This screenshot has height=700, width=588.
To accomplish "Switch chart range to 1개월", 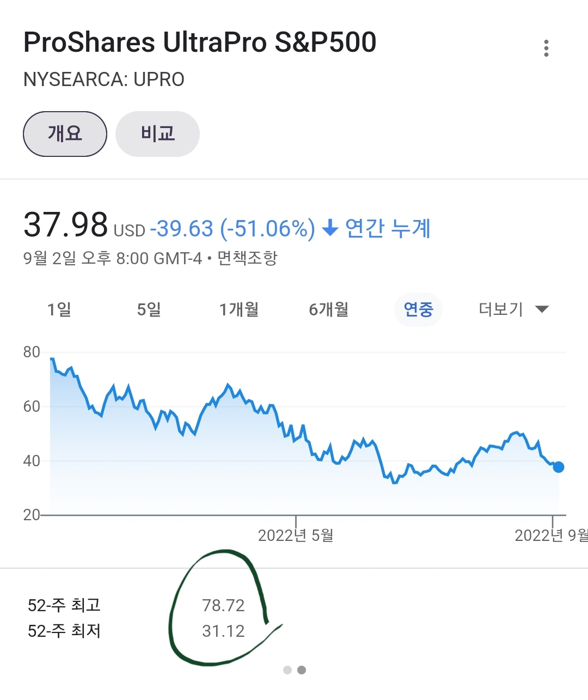I will [x=239, y=309].
